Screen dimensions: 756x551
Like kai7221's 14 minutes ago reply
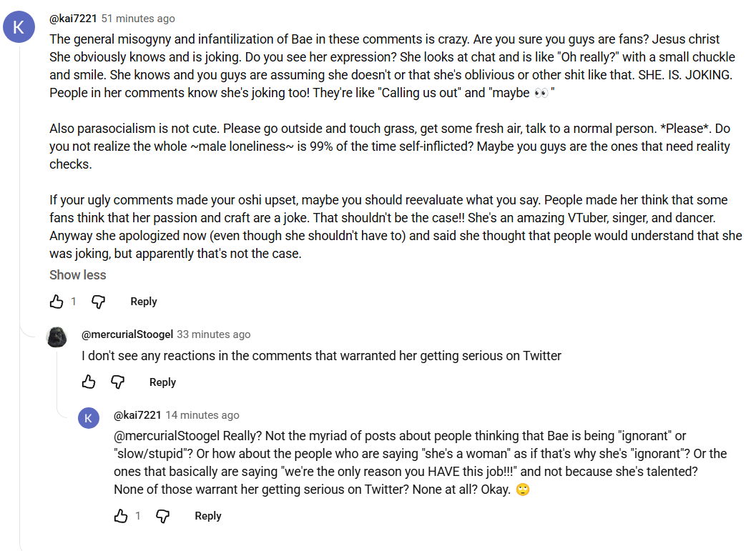(x=121, y=516)
